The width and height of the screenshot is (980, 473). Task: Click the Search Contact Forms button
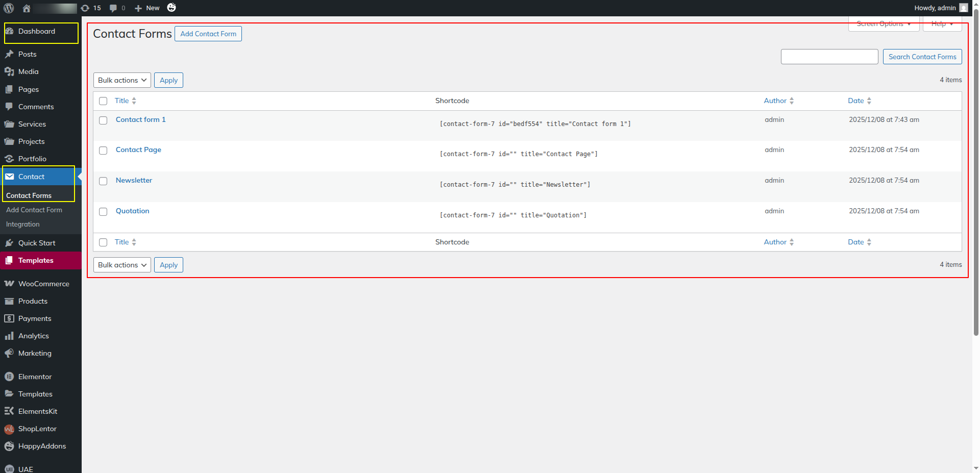(922, 57)
